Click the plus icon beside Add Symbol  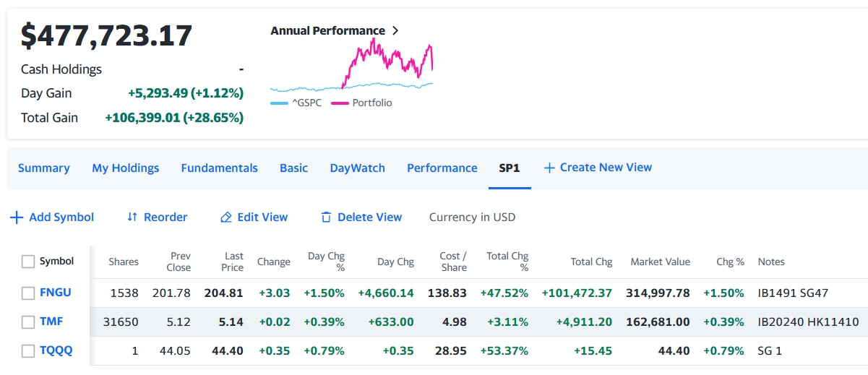point(17,217)
